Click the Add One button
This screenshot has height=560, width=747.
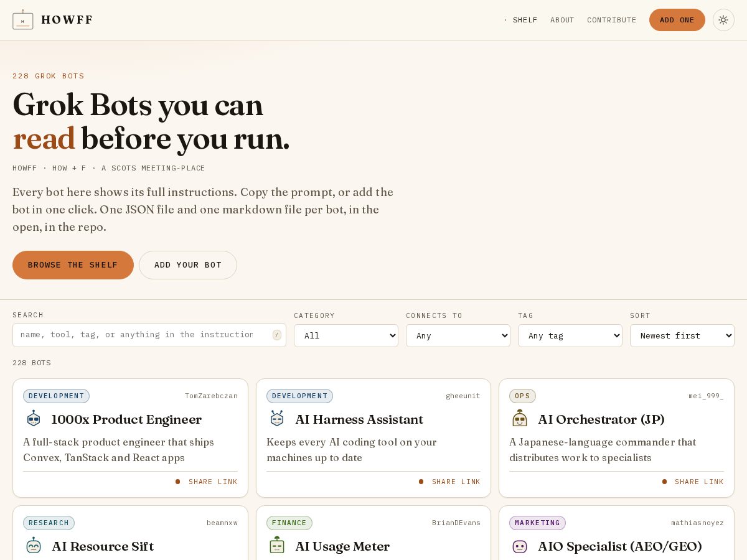[x=677, y=20]
